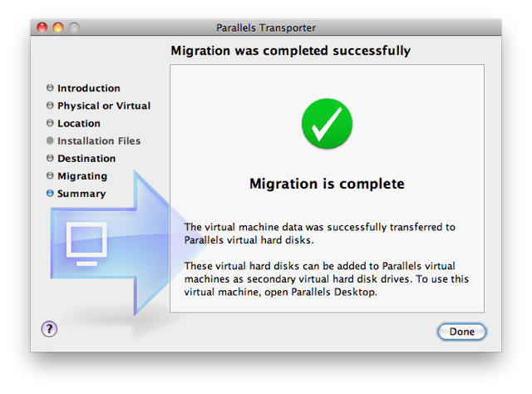Click the bullet beside Migrating
This screenshot has height=394, width=532.
pos(50,175)
